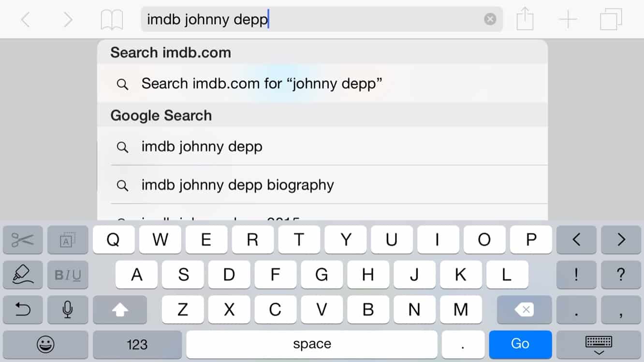Go back with the browser back chevron
The width and height of the screenshot is (644, 362).
(x=25, y=20)
